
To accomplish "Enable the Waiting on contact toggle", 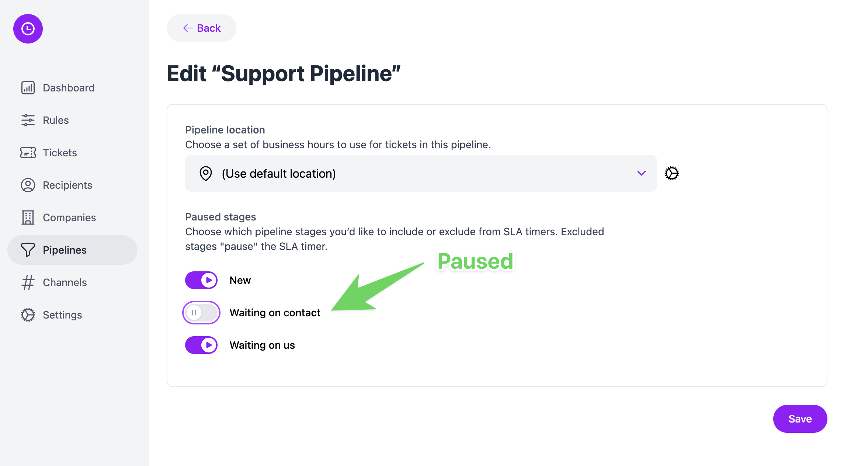I will click(201, 313).
